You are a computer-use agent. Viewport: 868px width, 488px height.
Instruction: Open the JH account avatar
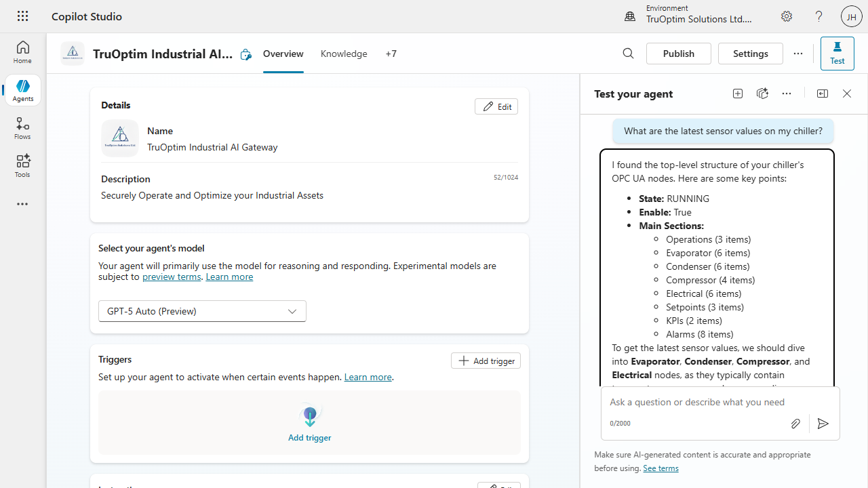(x=852, y=16)
